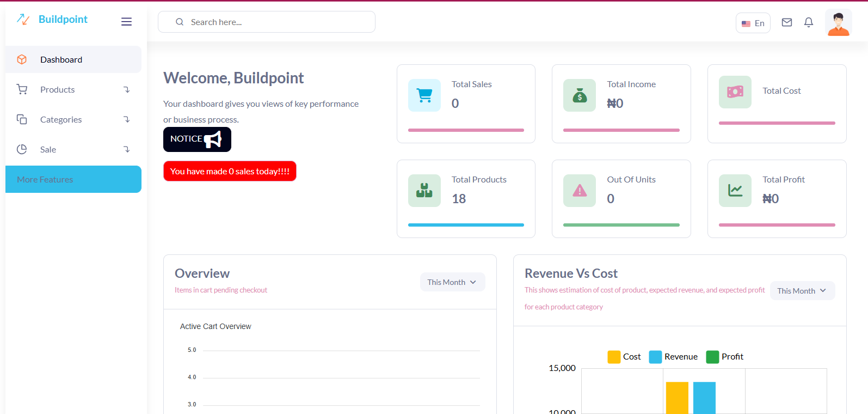Click the Buildpoint logo icon
This screenshot has height=414, width=868.
[x=23, y=20]
